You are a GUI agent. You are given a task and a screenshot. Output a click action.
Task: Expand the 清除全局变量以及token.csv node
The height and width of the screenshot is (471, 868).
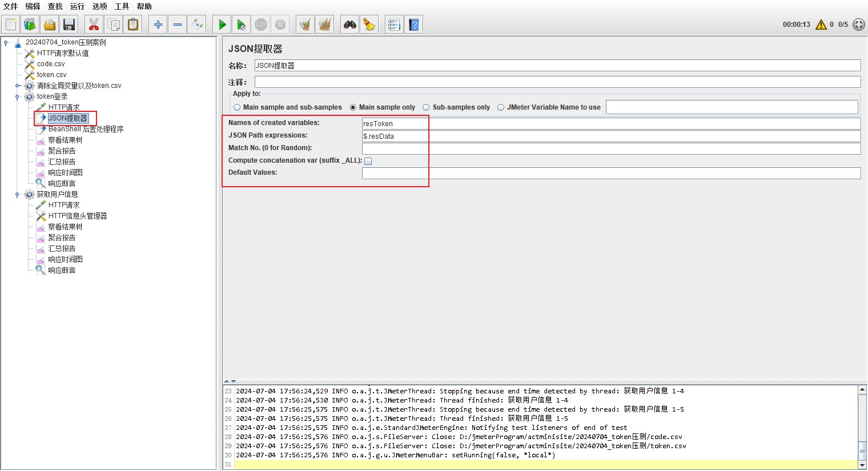pyautogui.click(x=18, y=86)
